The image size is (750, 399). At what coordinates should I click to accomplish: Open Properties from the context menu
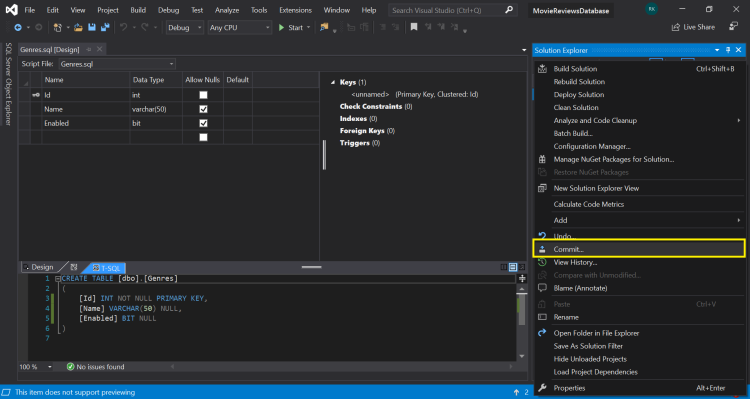[639, 388]
